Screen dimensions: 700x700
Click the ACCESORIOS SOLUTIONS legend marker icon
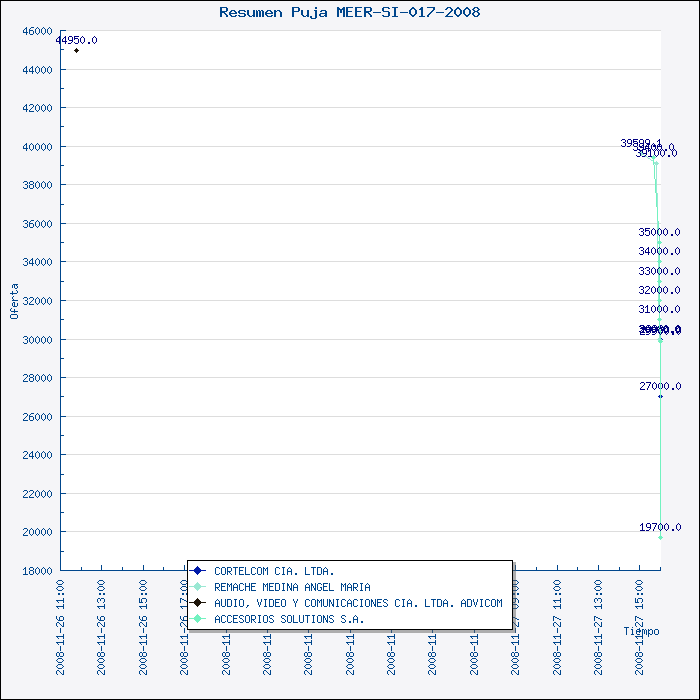[x=198, y=619]
